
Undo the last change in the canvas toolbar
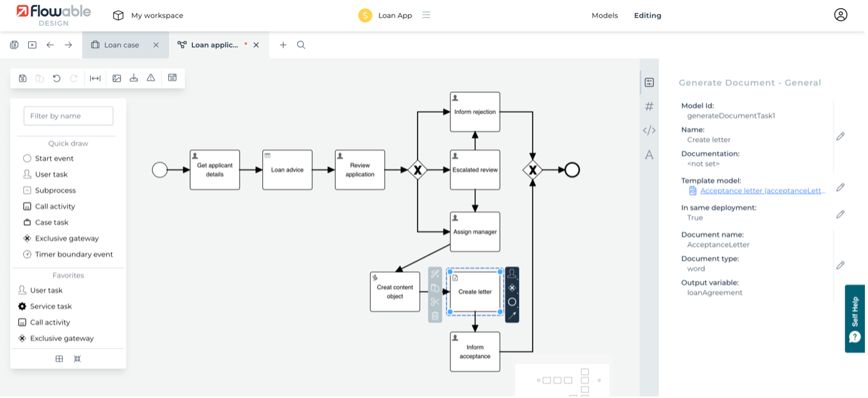[56, 78]
